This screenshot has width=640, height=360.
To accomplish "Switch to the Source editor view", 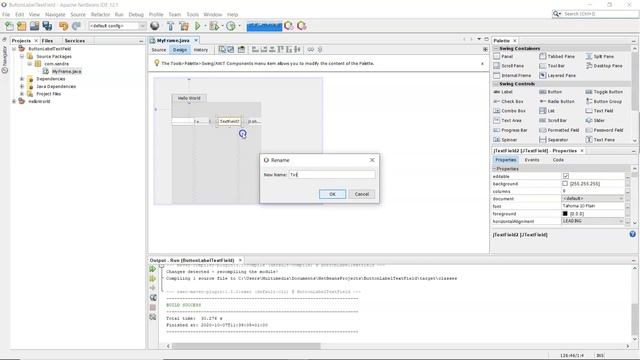I will (159, 50).
